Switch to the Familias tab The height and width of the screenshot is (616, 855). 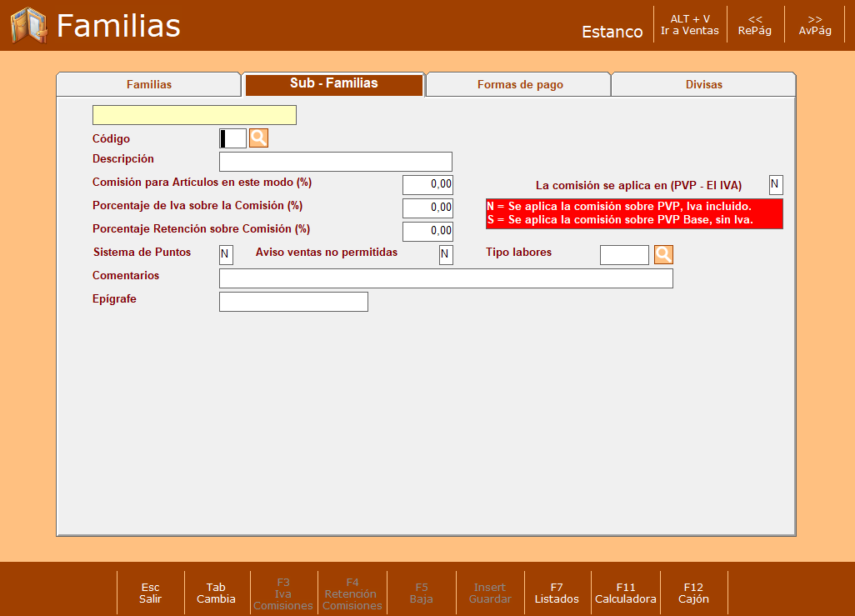click(x=149, y=84)
